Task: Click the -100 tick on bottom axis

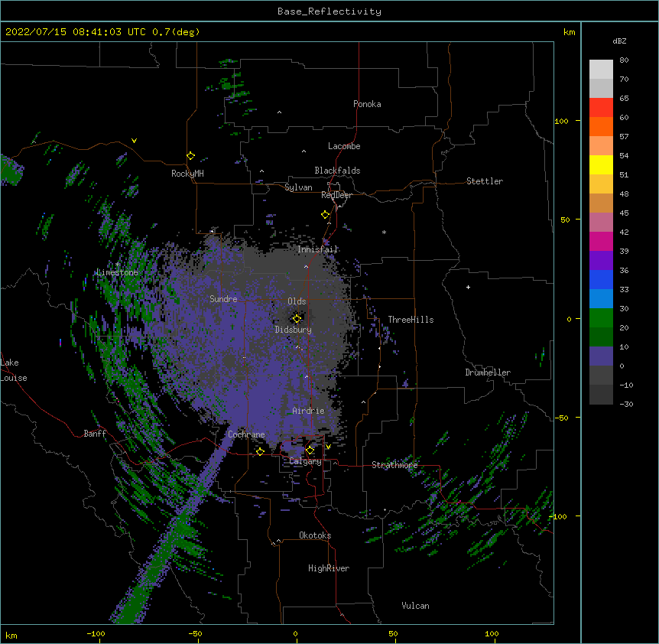Action: 96,633
